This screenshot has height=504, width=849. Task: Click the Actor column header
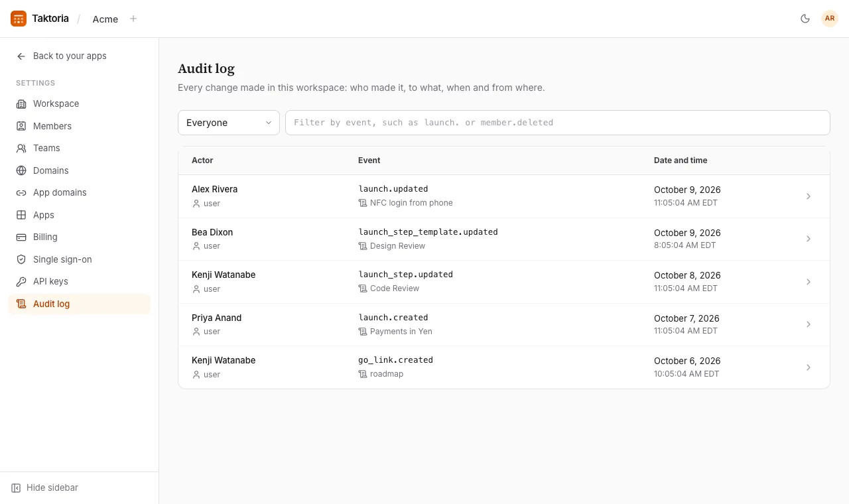(x=202, y=160)
